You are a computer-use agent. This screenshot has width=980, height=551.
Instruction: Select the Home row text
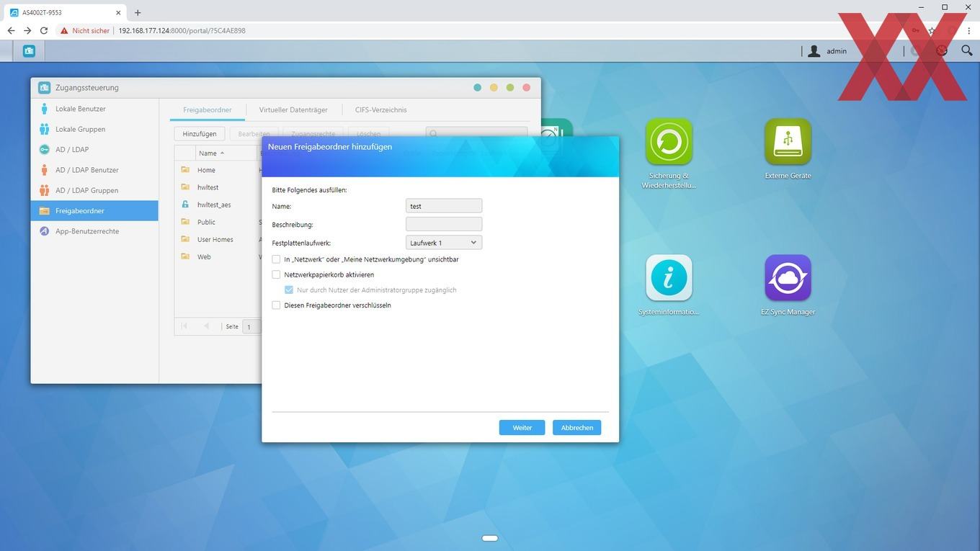point(206,170)
